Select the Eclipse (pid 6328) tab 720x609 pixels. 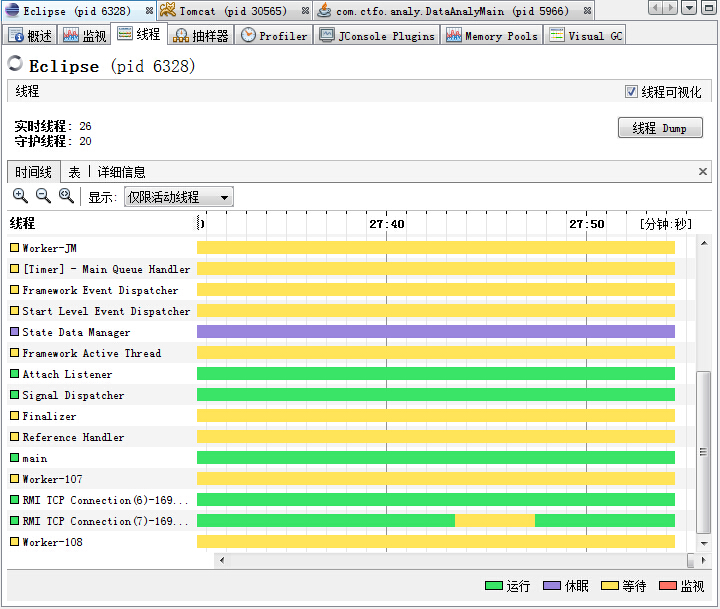[78, 11]
